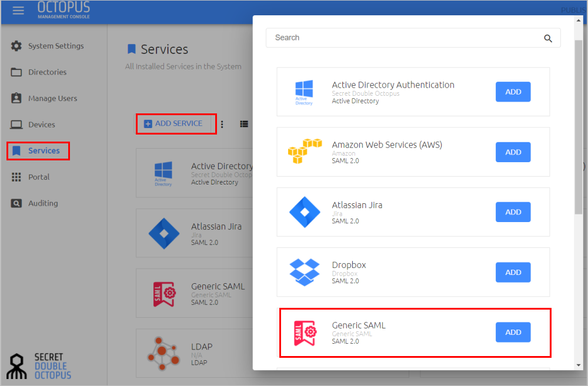Click the Secret Double Octopus logo

coord(39,366)
